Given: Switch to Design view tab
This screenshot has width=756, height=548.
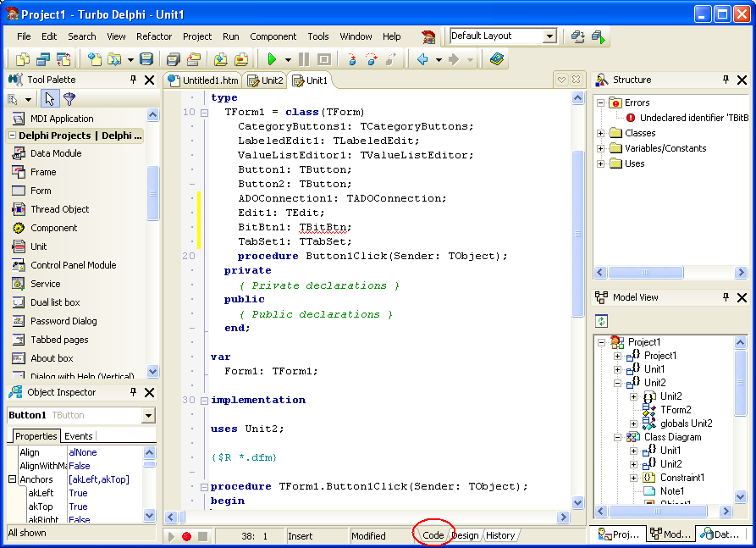Looking at the screenshot, I should 466,535.
